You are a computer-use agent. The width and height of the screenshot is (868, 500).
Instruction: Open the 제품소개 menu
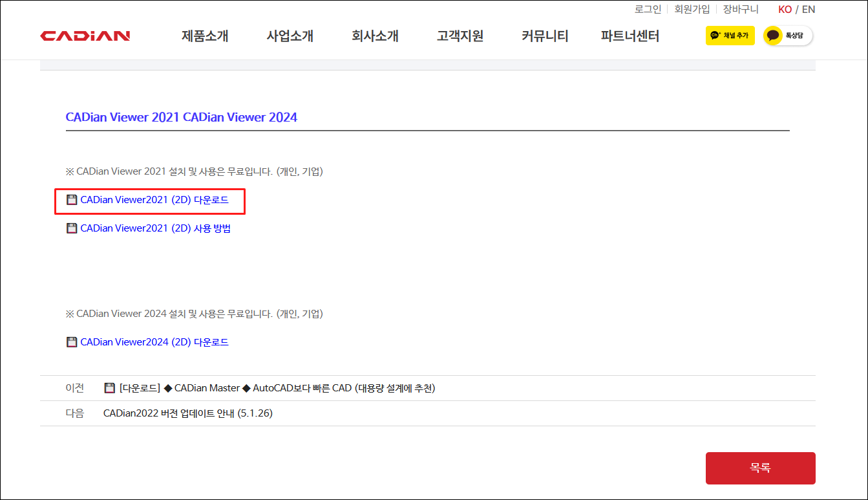pos(205,36)
